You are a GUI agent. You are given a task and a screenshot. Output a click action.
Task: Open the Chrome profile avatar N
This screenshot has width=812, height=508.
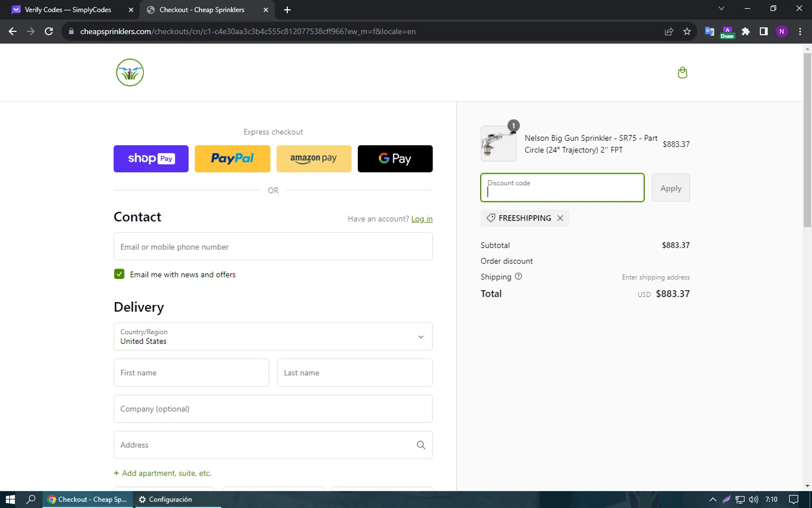(782, 31)
